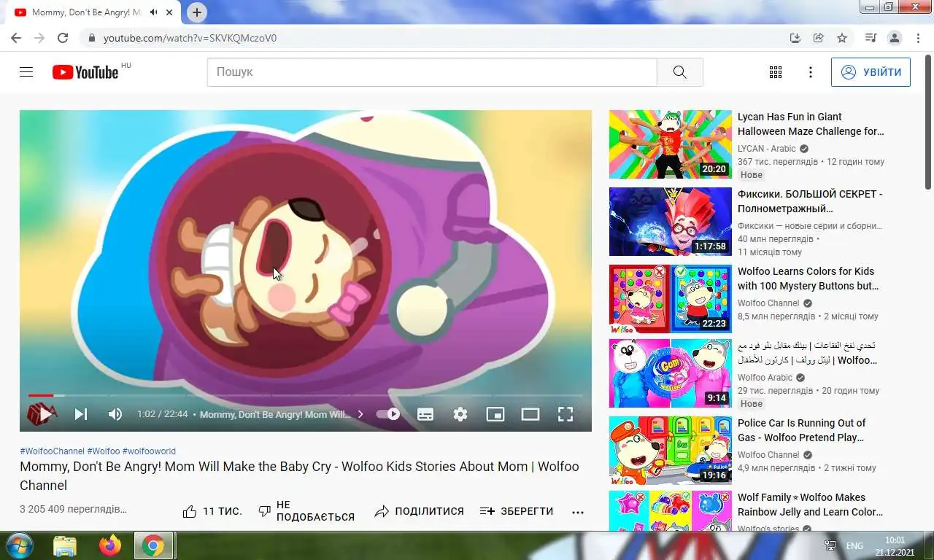The image size is (934, 560).
Task: Open Police Car Is Running Out of Gas title
Action: (801, 430)
